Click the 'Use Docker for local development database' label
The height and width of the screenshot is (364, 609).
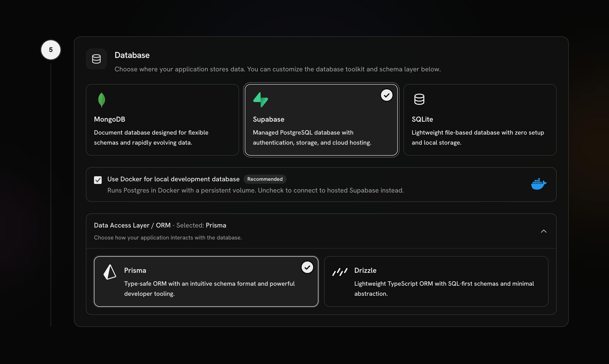coord(173,179)
